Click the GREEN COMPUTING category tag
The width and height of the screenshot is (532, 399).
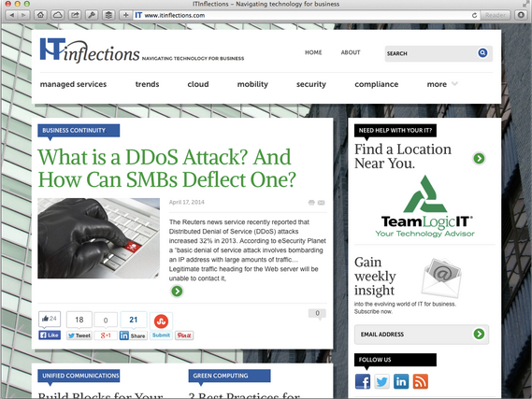pos(229,376)
